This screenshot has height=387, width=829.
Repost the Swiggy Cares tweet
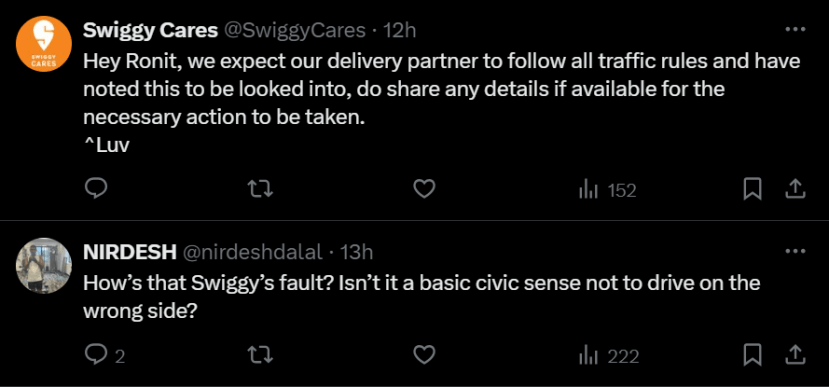(x=261, y=189)
